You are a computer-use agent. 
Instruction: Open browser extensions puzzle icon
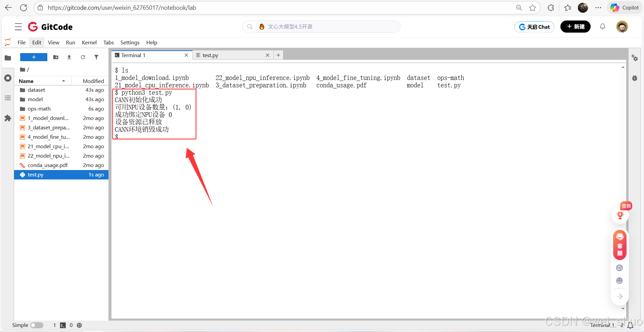551,7
